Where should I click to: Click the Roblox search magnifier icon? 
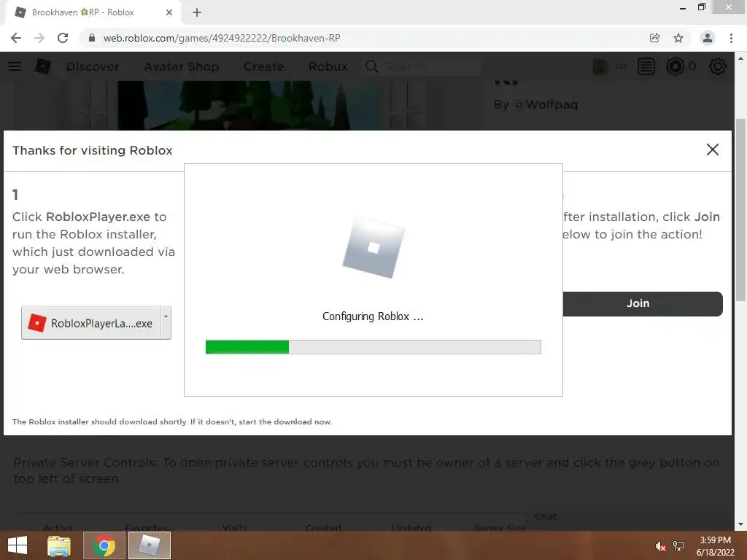372,66
